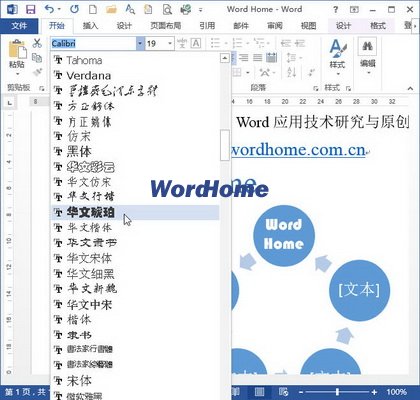Click the Paste clipboard icon

[17, 49]
